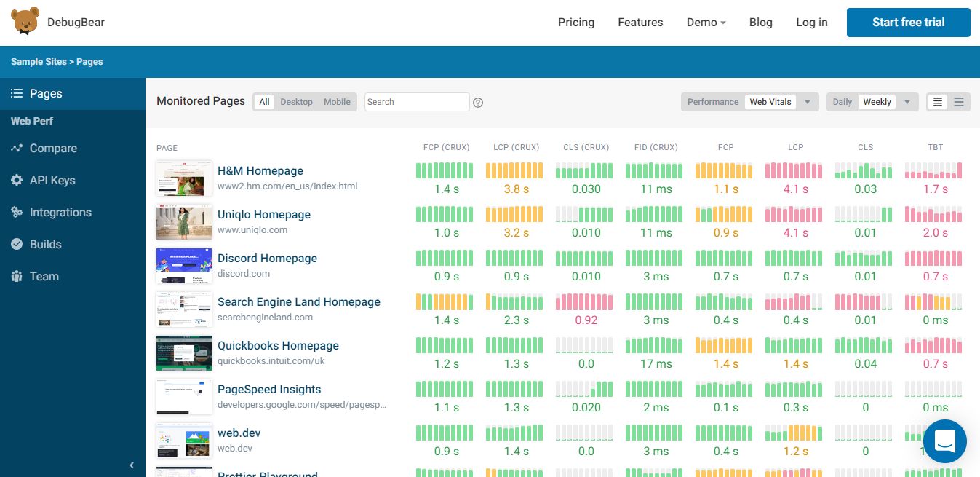
Task: Open the PageSpeed Insights page link
Action: (269, 390)
